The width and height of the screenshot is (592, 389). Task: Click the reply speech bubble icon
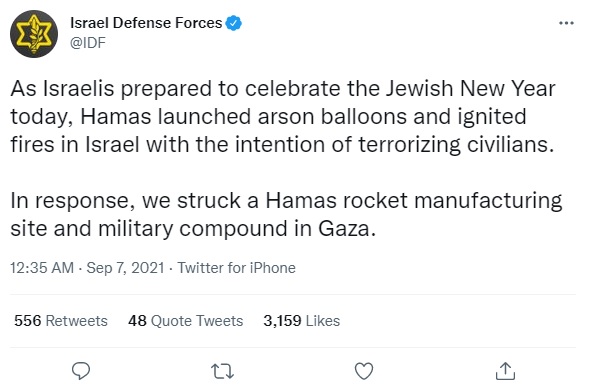click(81, 371)
